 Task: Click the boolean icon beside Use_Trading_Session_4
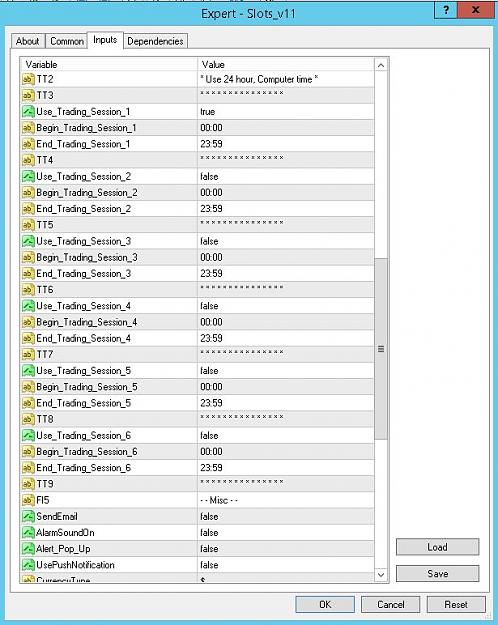coord(28,306)
